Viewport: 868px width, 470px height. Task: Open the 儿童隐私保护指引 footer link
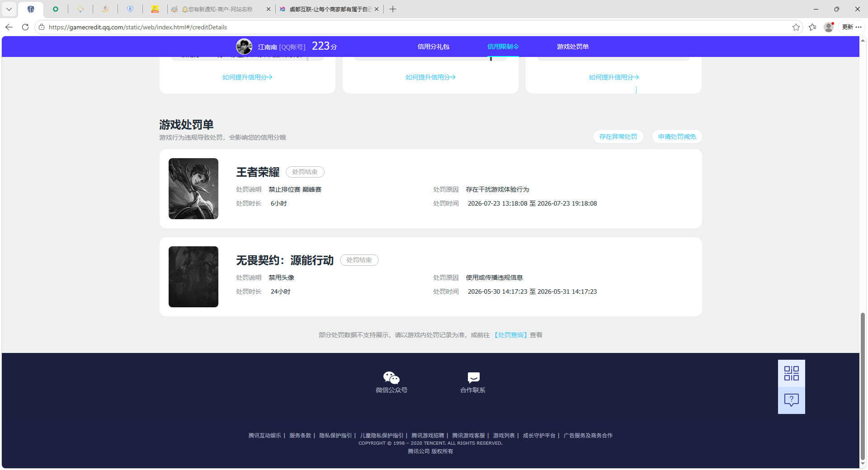[382, 436]
